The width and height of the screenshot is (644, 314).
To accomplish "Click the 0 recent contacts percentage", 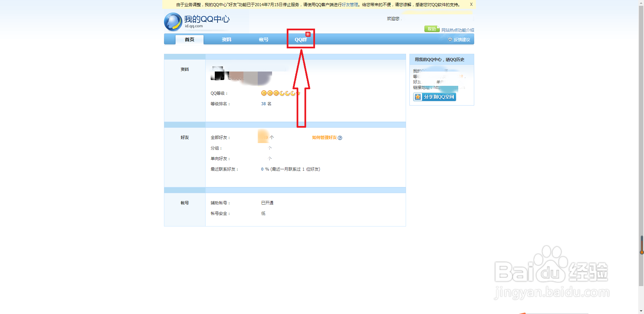I will pyautogui.click(x=262, y=169).
